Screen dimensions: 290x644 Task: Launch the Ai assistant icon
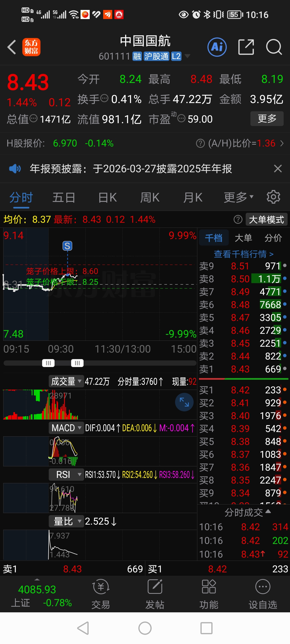click(x=217, y=47)
